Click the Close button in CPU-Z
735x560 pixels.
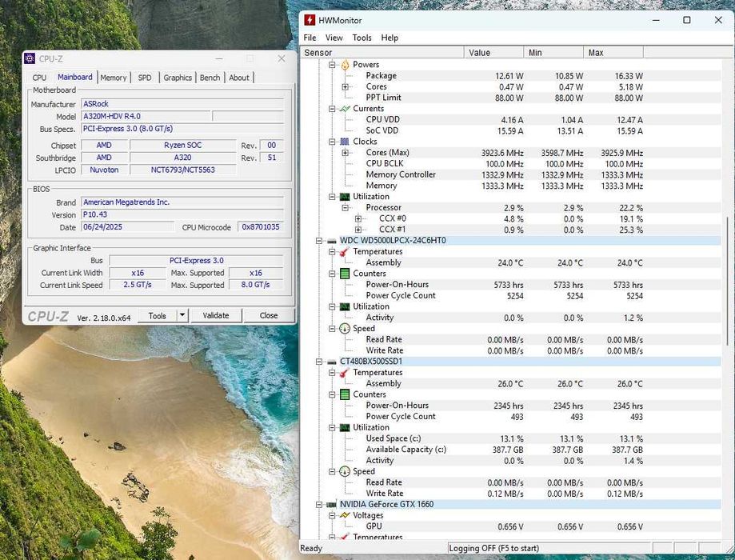269,316
